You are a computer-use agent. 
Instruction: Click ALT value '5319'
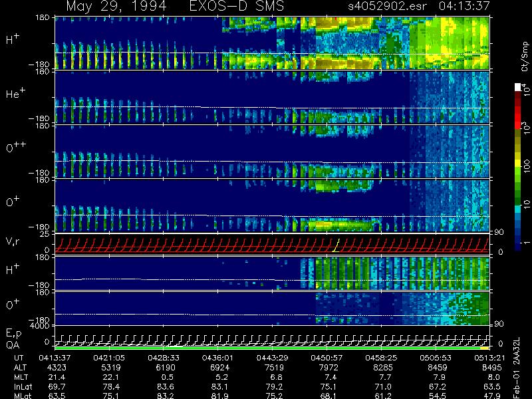111,368
